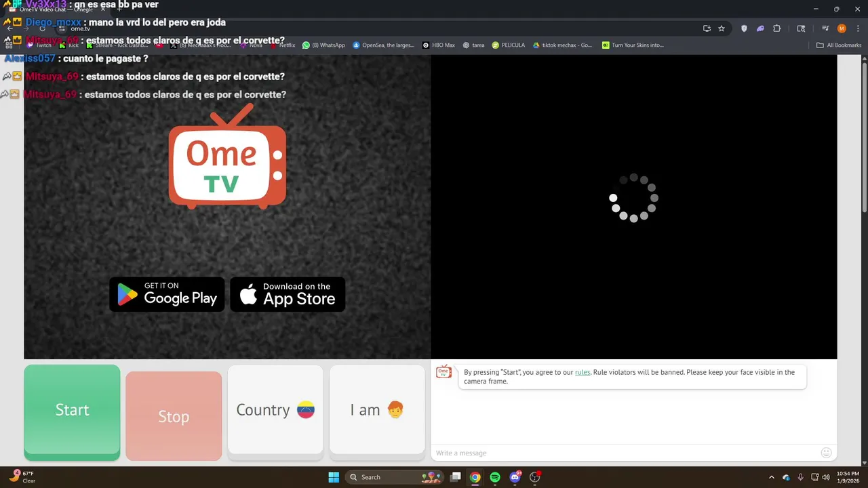Click the green Start button

pos(72,411)
